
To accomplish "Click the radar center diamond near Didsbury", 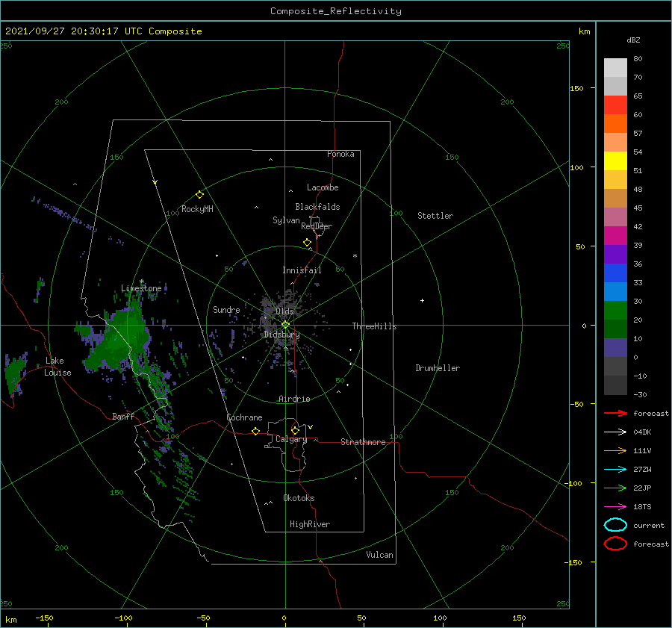I will [x=285, y=325].
